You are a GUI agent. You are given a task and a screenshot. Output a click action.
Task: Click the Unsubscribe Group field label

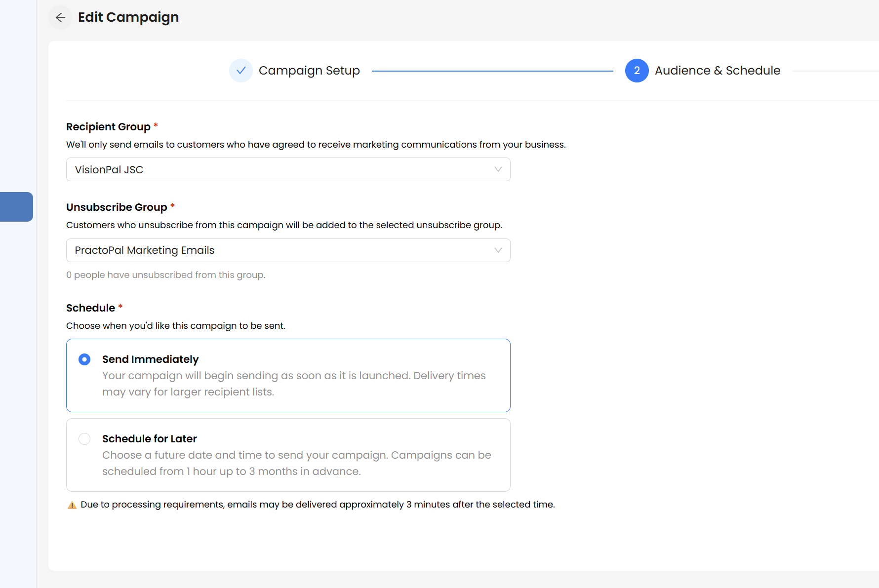(x=117, y=207)
